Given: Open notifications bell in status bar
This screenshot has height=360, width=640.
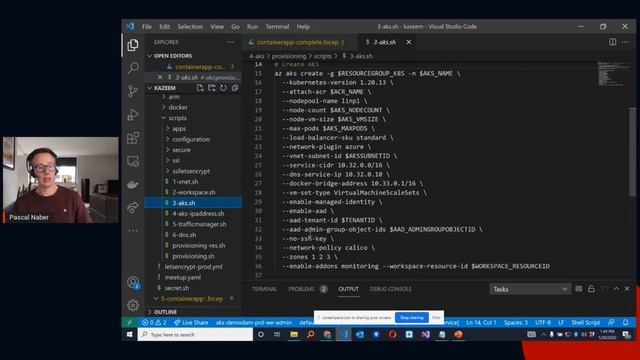Looking at the screenshot, I should [625, 322].
